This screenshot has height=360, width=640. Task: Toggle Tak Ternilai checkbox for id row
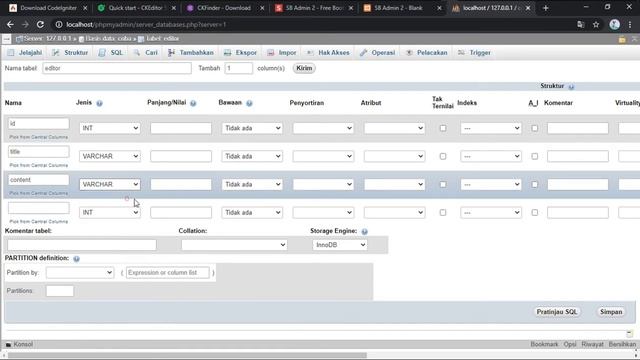[x=443, y=128]
